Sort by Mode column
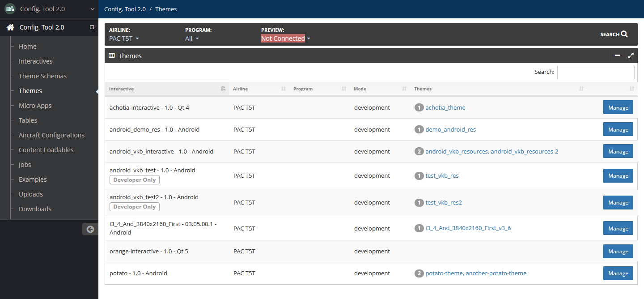The height and width of the screenshot is (299, 644). click(x=380, y=89)
